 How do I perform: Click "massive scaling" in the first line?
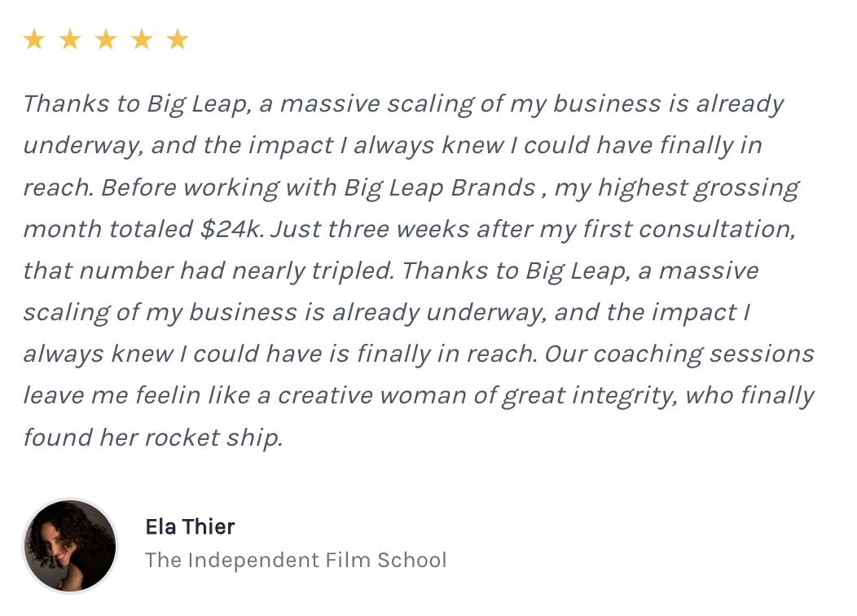pos(376,103)
